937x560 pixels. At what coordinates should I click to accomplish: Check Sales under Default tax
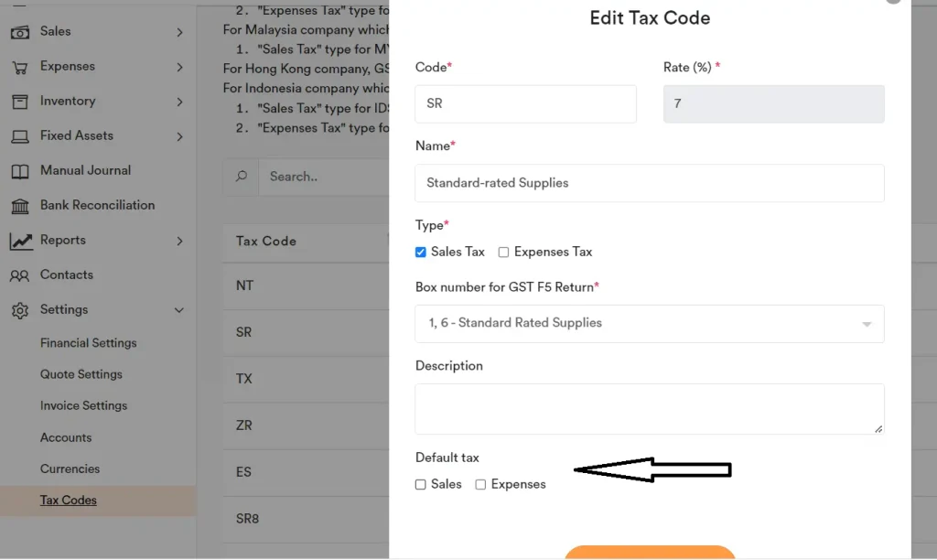pos(420,484)
